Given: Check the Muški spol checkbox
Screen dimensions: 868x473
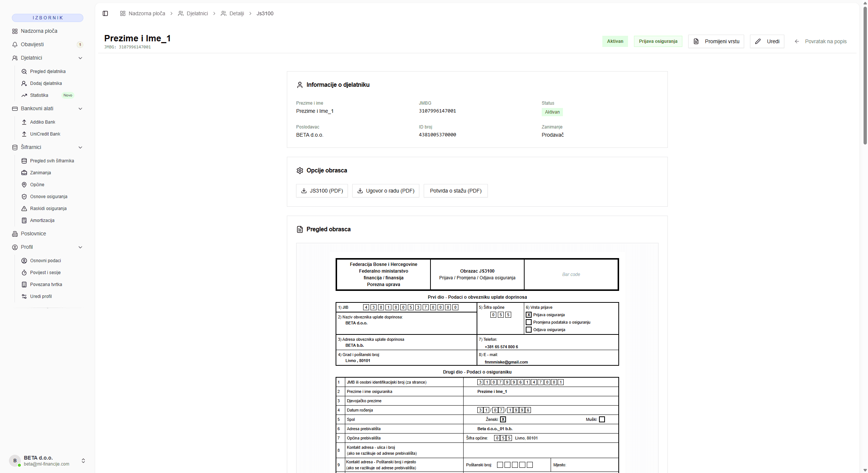Looking at the screenshot, I should pos(602,419).
